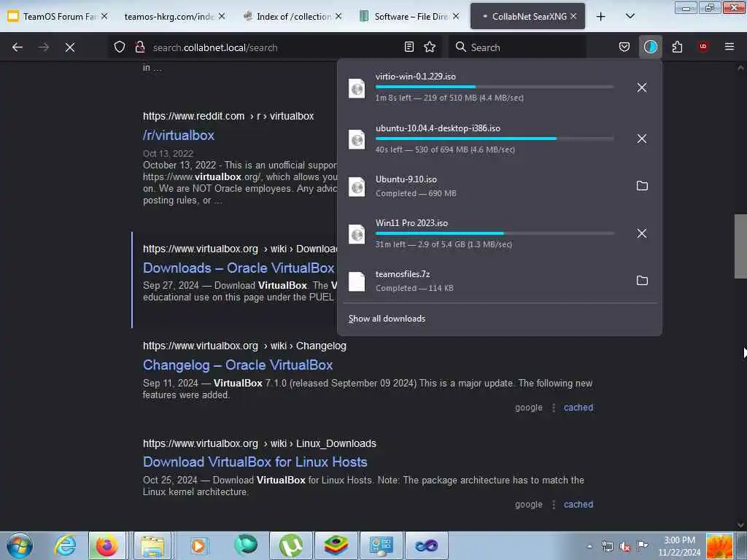The width and height of the screenshot is (747, 560).
Task: Click the teamosfiles.7z file icon
Action: [x=357, y=281]
